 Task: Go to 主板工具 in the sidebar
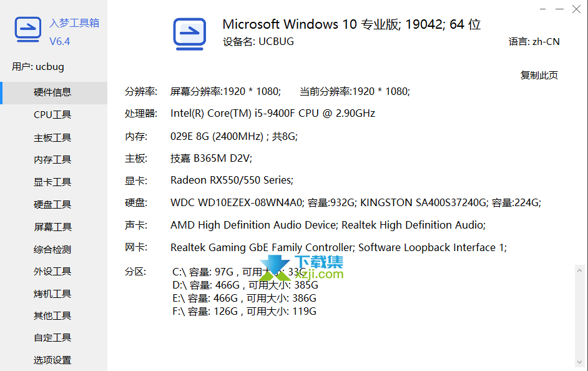point(54,137)
